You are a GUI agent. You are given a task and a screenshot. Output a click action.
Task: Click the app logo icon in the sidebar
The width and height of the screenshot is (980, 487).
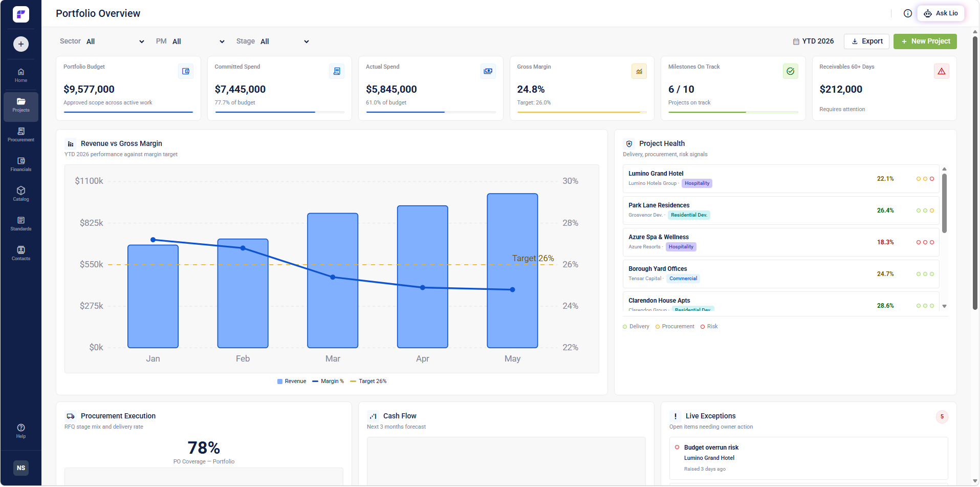(x=21, y=14)
